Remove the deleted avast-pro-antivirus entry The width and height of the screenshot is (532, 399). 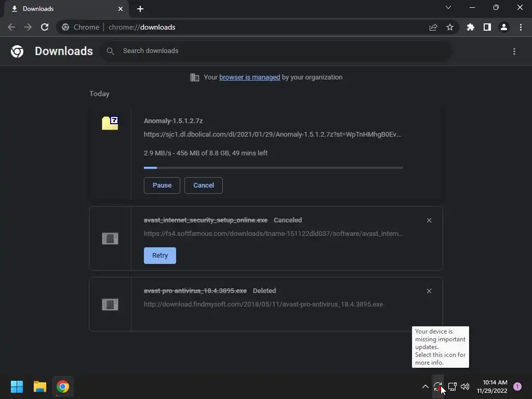coord(429,291)
